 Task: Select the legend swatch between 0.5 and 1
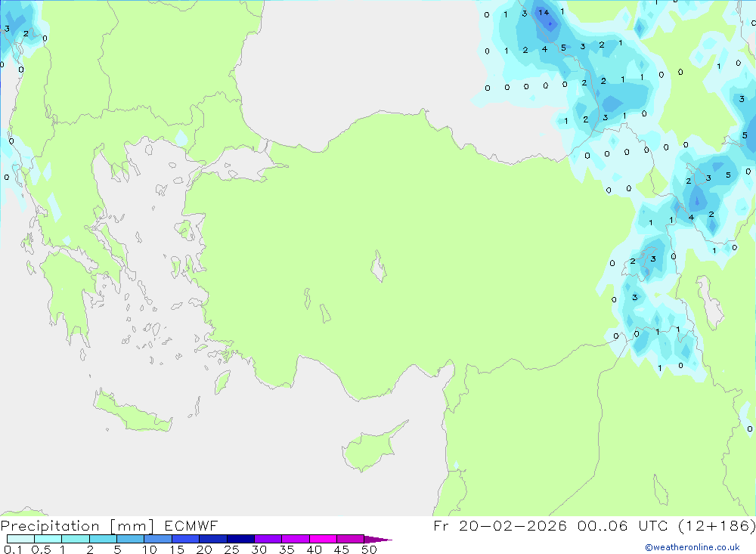click(x=48, y=539)
